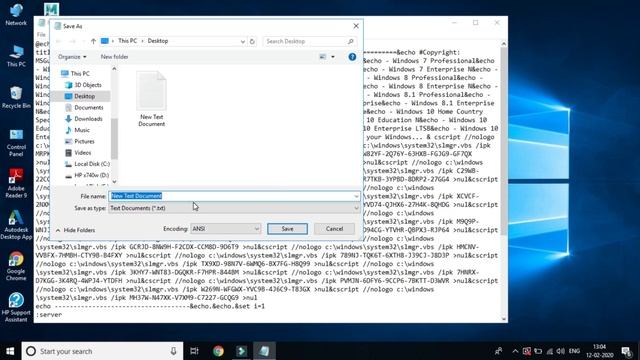This screenshot has width=640, height=360.
Task: Open the Control Panel desktop icon
Action: coord(16,142)
